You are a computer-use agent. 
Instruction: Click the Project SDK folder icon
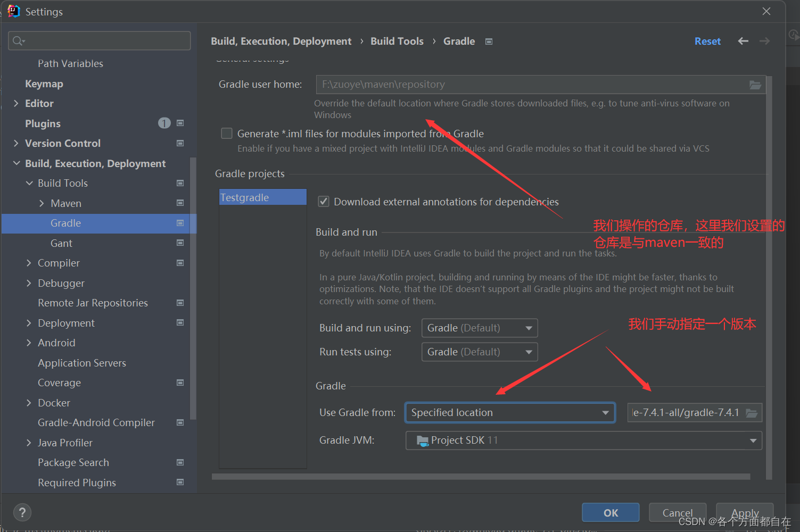coord(423,440)
